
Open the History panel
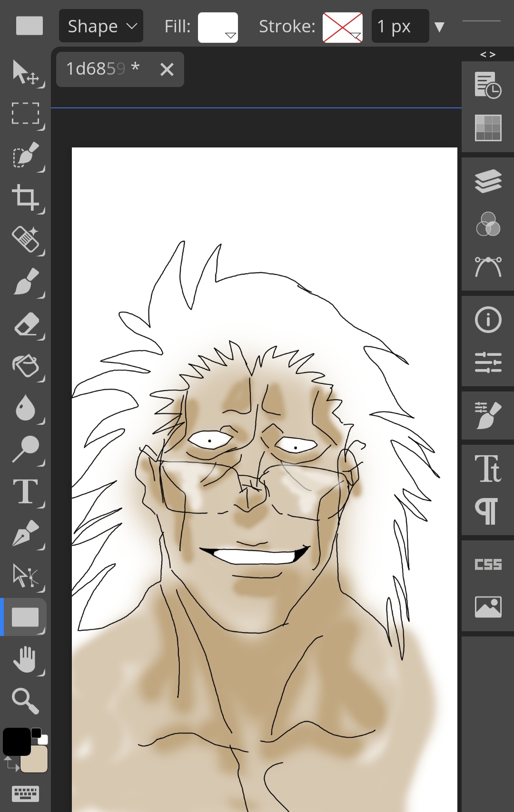point(488,86)
